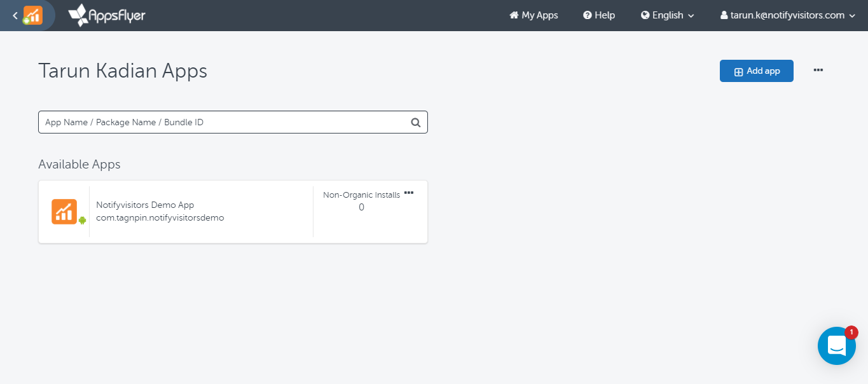Screen dimensions: 868x384
Task: Open the Help menu
Action: pyautogui.click(x=599, y=15)
